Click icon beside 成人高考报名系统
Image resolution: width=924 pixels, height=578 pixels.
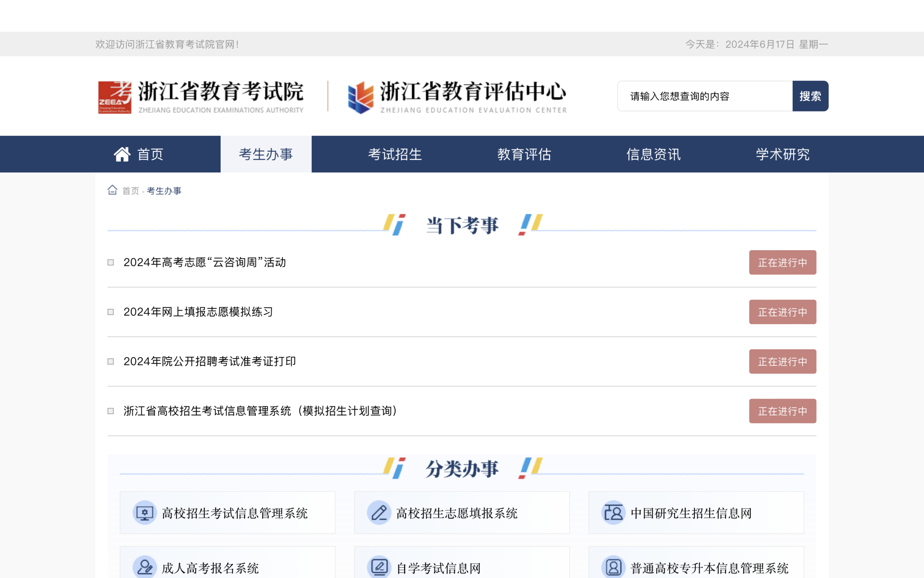point(144,568)
